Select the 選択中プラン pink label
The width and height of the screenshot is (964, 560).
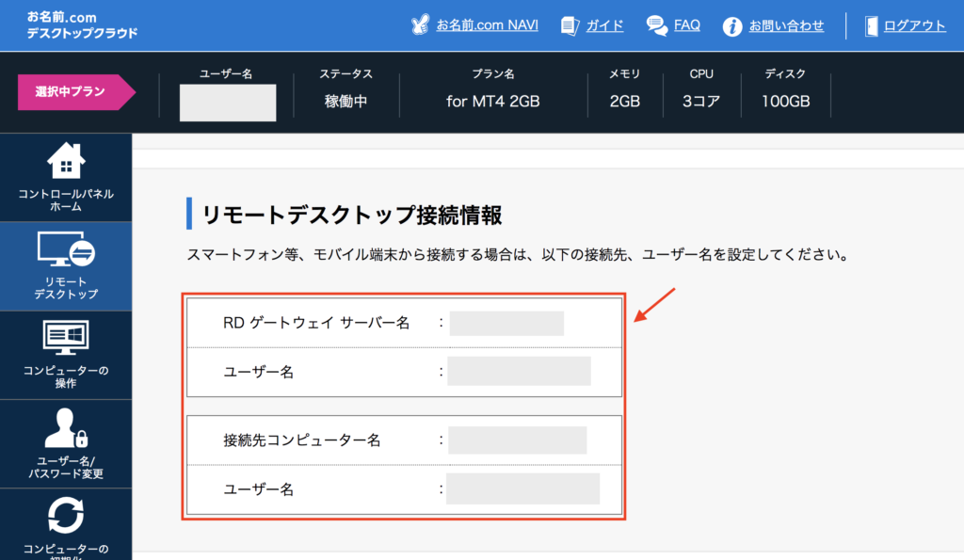pyautogui.click(x=72, y=92)
